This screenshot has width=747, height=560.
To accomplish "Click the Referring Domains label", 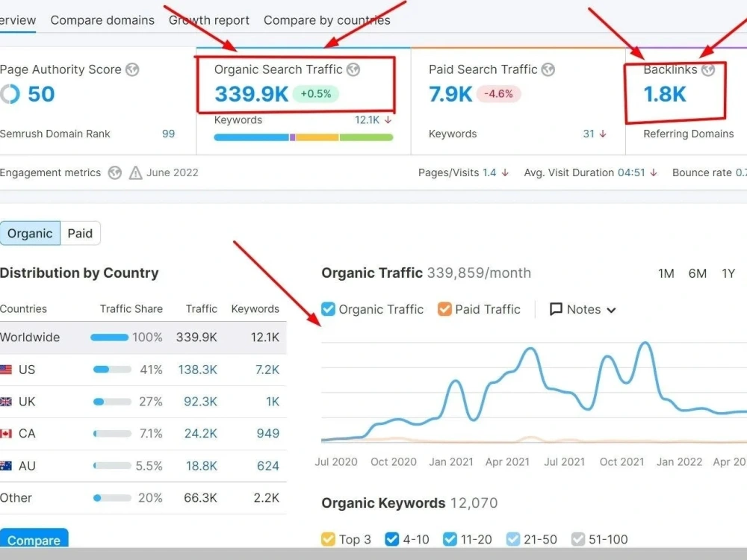I will 689,134.
